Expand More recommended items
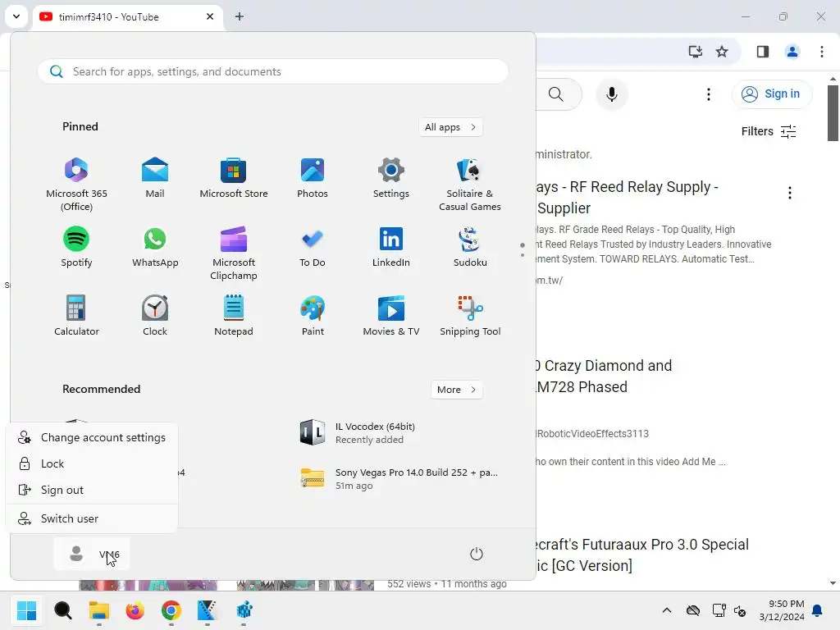The image size is (840, 630). 456,390
